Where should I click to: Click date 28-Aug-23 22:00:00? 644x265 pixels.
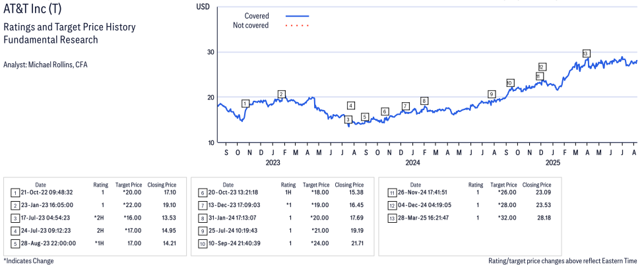[48, 243]
